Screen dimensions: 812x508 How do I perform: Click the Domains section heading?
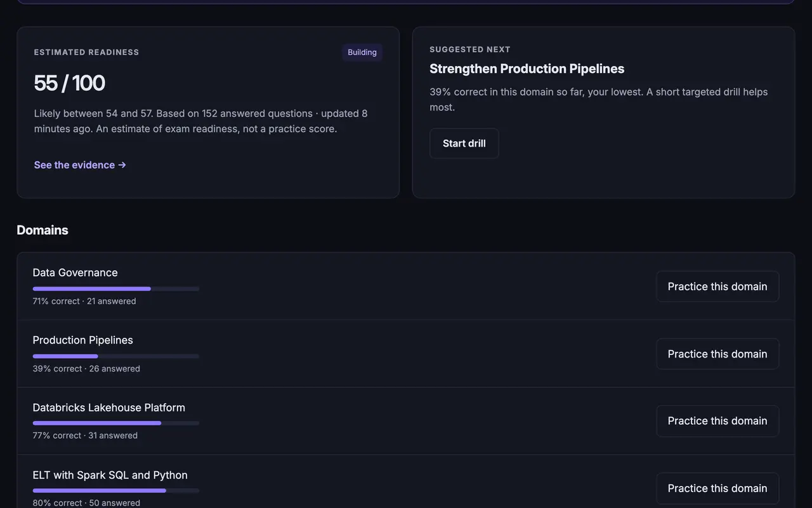[43, 230]
